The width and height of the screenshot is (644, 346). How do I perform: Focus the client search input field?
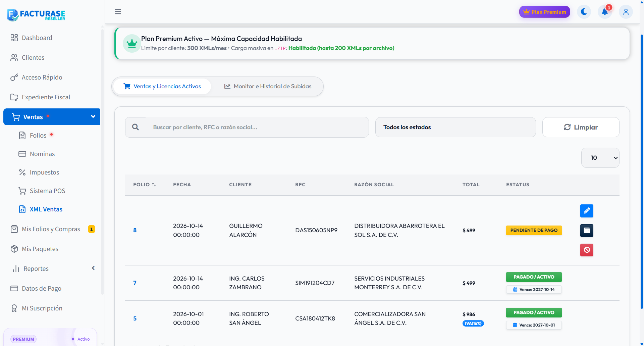click(x=257, y=127)
